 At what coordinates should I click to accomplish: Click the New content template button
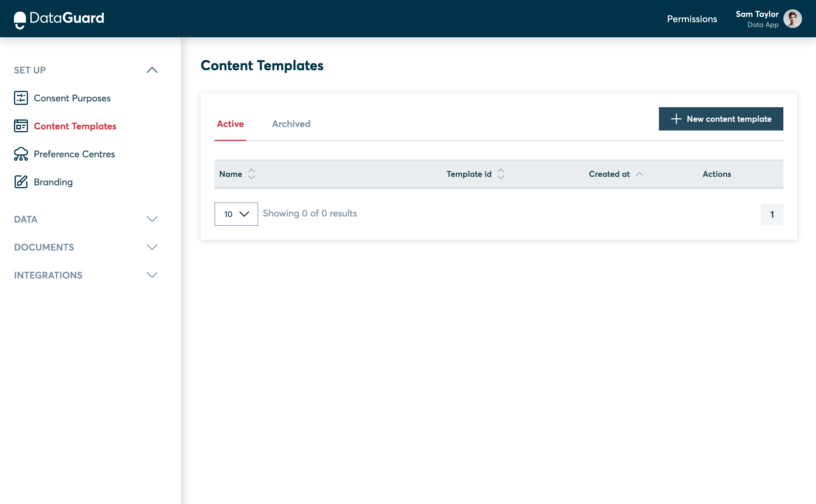click(x=721, y=119)
